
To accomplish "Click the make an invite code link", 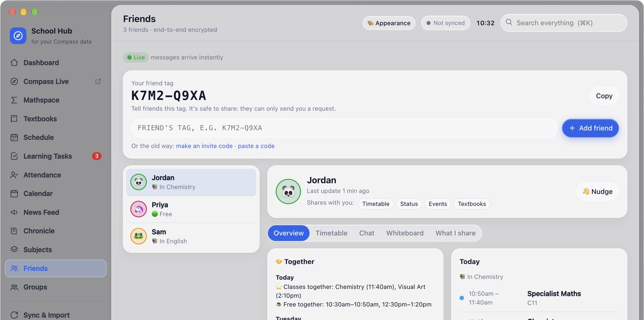I will tap(204, 146).
